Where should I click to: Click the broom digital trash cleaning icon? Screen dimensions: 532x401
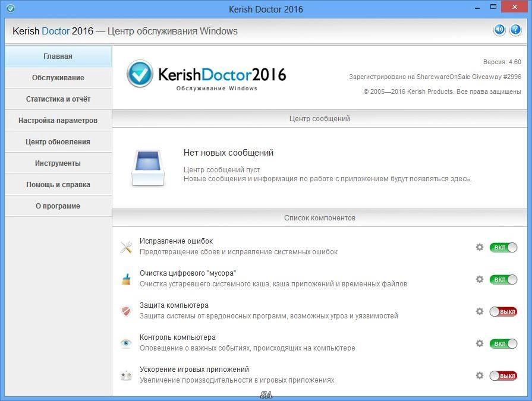[x=126, y=279]
